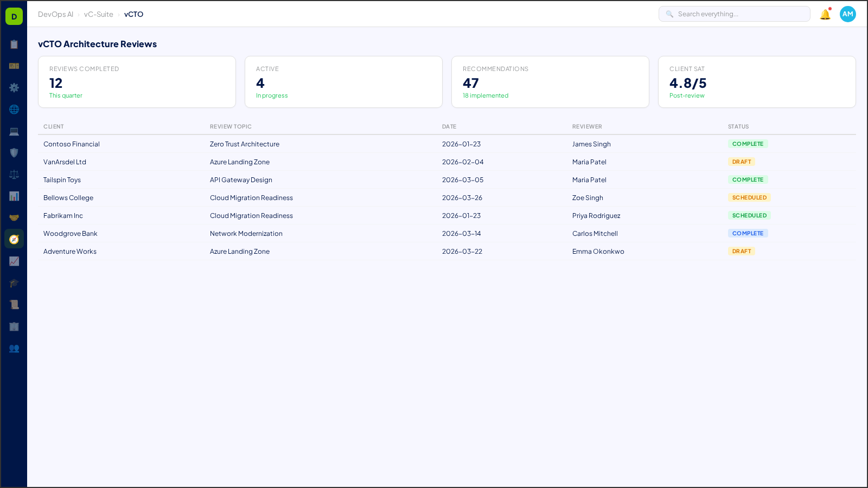The image size is (868, 488).
Task: Click the gear settings icon in sidebar
Action: click(x=14, y=87)
